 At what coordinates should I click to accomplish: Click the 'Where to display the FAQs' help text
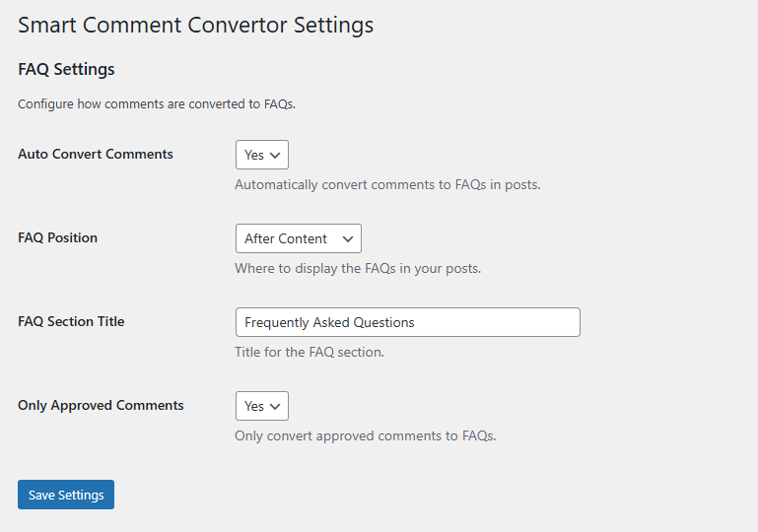(358, 268)
